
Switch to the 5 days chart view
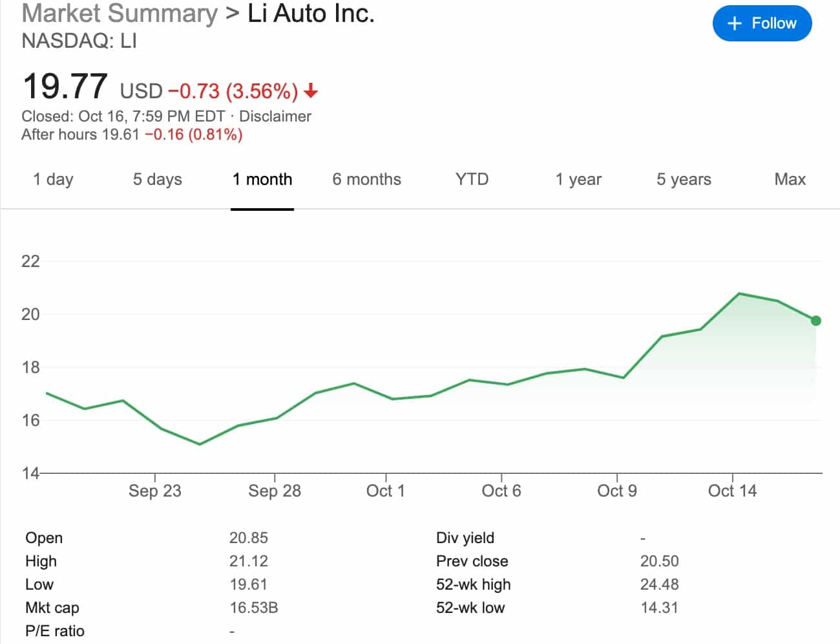157,179
